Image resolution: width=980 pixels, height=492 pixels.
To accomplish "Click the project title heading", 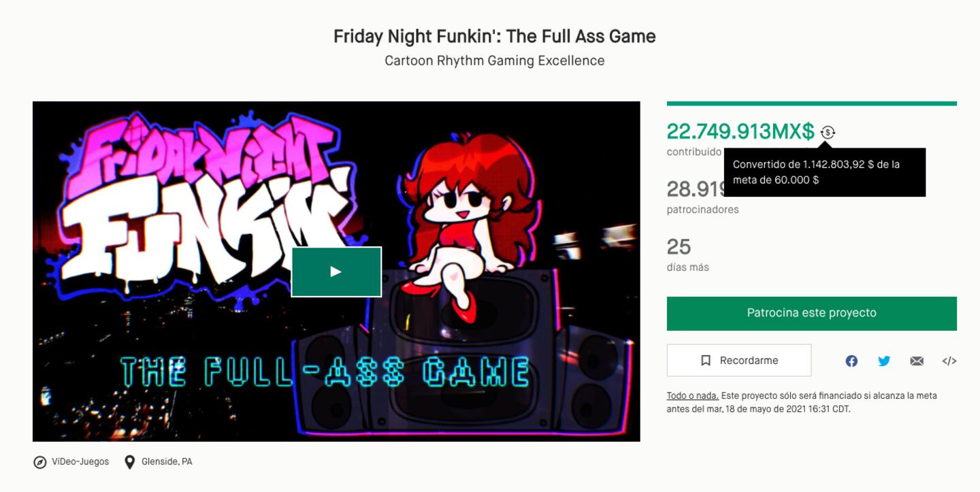I will (x=494, y=36).
